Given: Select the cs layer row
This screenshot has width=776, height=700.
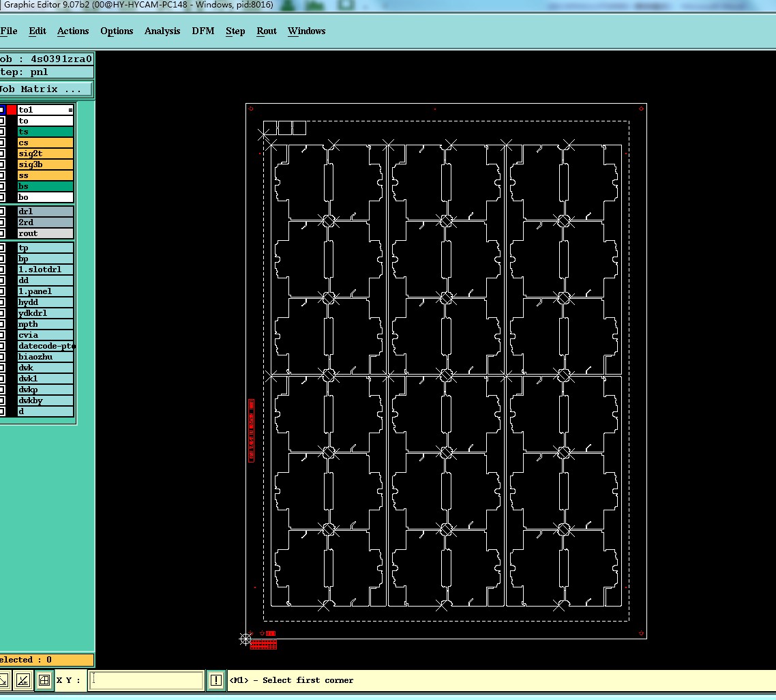Looking at the screenshot, I should coord(46,143).
